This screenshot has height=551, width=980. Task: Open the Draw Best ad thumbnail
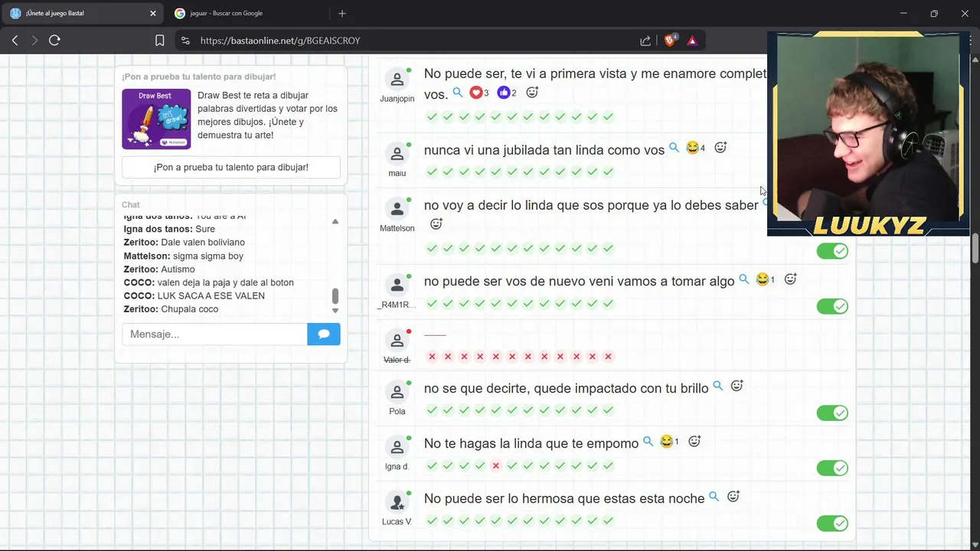pyautogui.click(x=156, y=119)
